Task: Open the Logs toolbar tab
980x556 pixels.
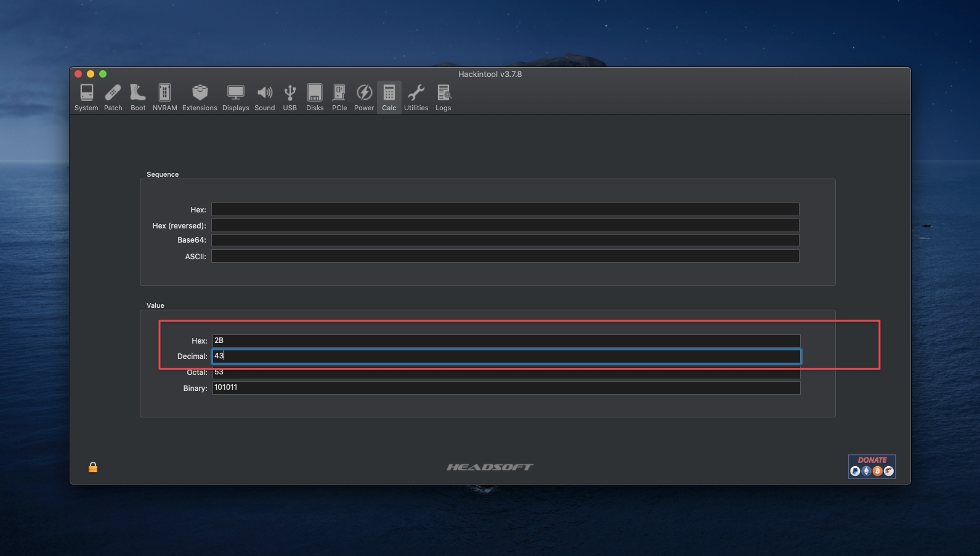Action: (443, 97)
